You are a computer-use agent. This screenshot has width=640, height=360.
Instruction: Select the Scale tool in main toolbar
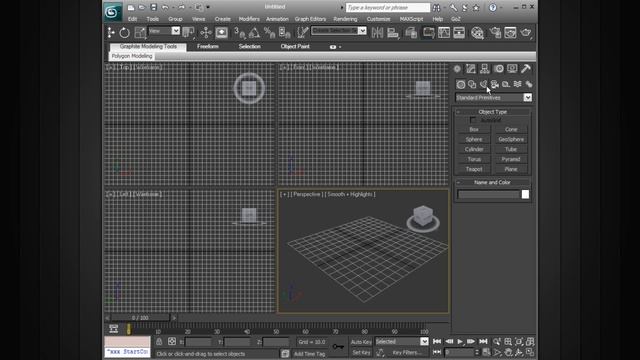pos(140,33)
